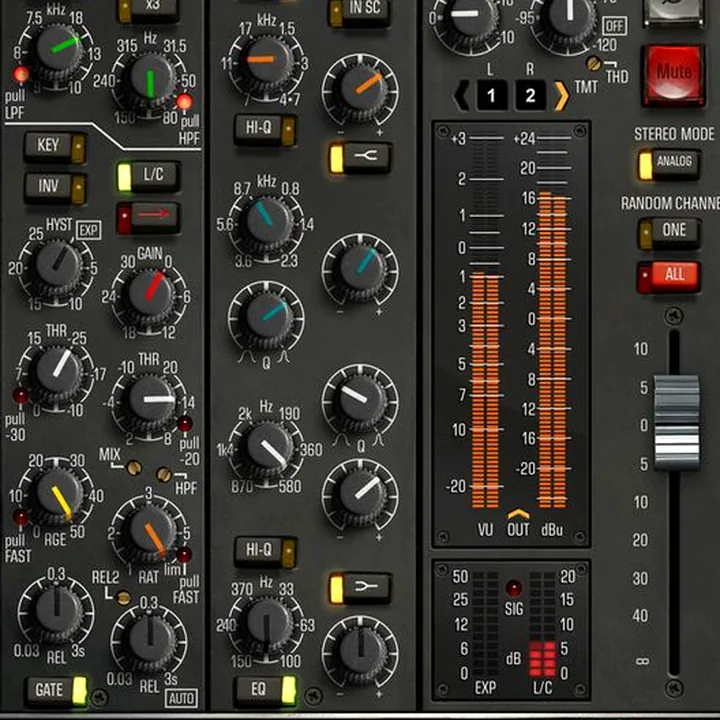Click the green LPF frequency knob
Image resolution: width=720 pixels, height=720 pixels.
pyautogui.click(x=58, y=48)
